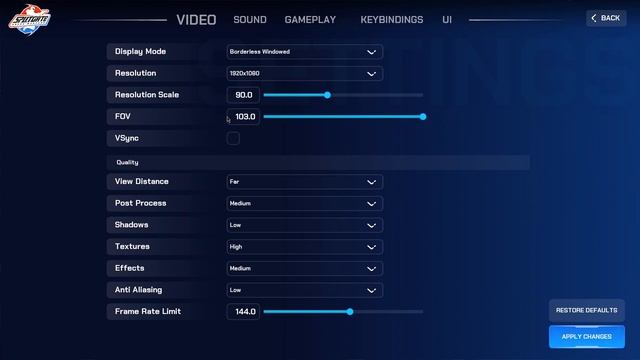Click the Splitgate logo icon
This screenshot has width=640, height=360.
29,20
